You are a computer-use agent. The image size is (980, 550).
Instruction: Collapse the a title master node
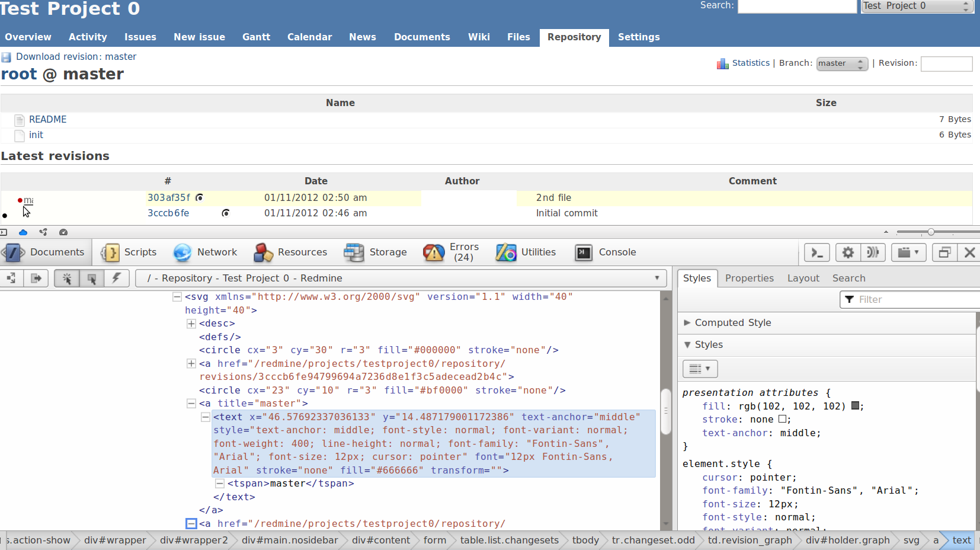[x=191, y=404]
